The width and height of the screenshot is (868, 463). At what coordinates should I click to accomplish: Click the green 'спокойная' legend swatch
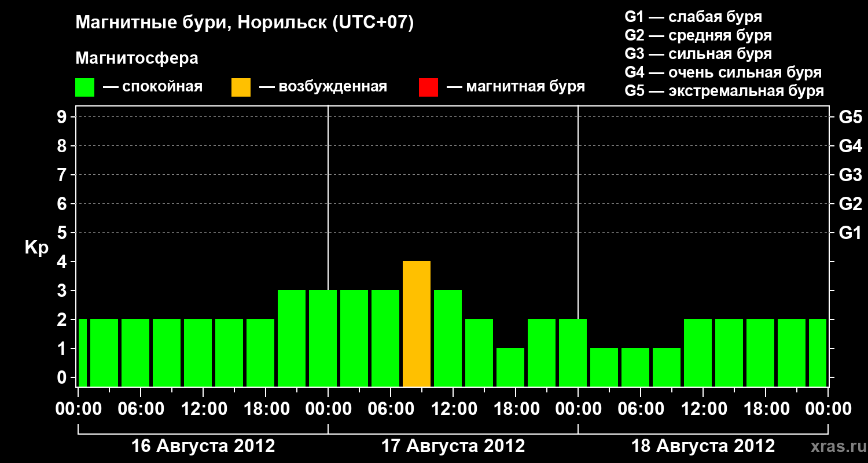point(85,87)
